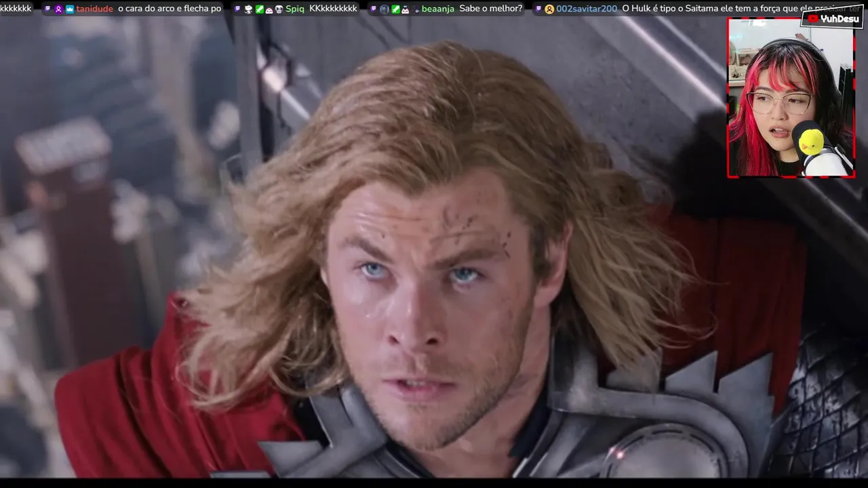This screenshot has height=488, width=868.
Task: Click the username 002savitar200 in chat ticker
Action: point(587,9)
